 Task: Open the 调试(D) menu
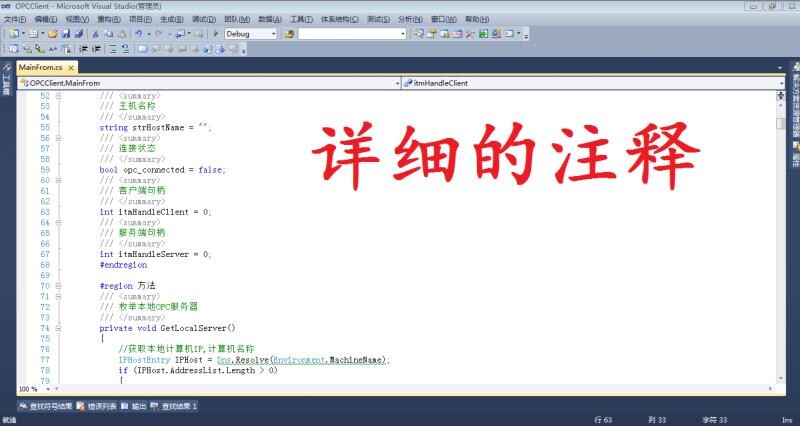(204, 19)
